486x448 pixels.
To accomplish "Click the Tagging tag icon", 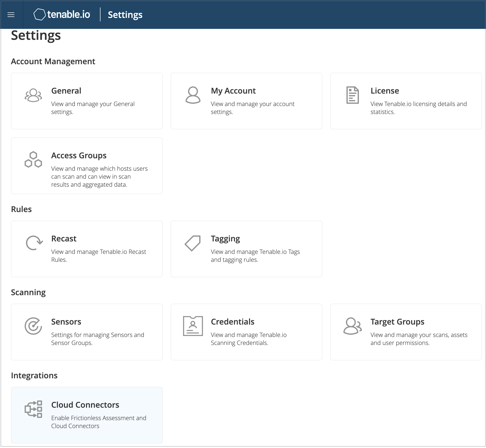I will tap(193, 243).
